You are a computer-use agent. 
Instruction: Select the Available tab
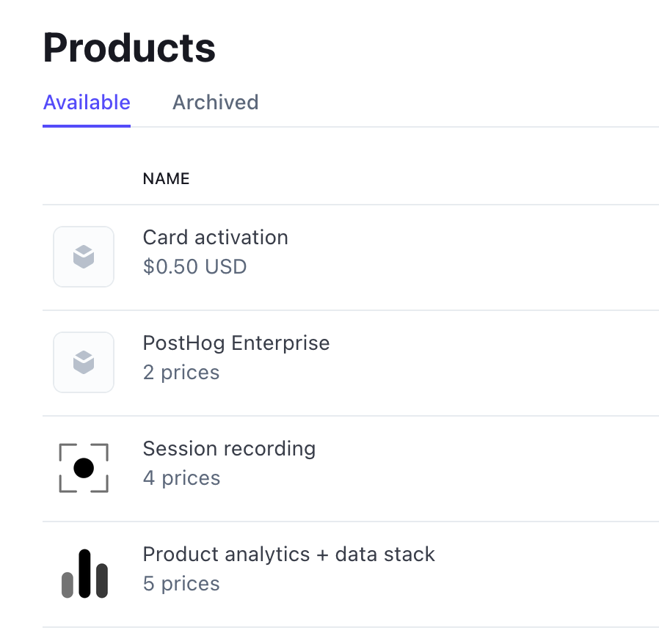[x=86, y=102]
